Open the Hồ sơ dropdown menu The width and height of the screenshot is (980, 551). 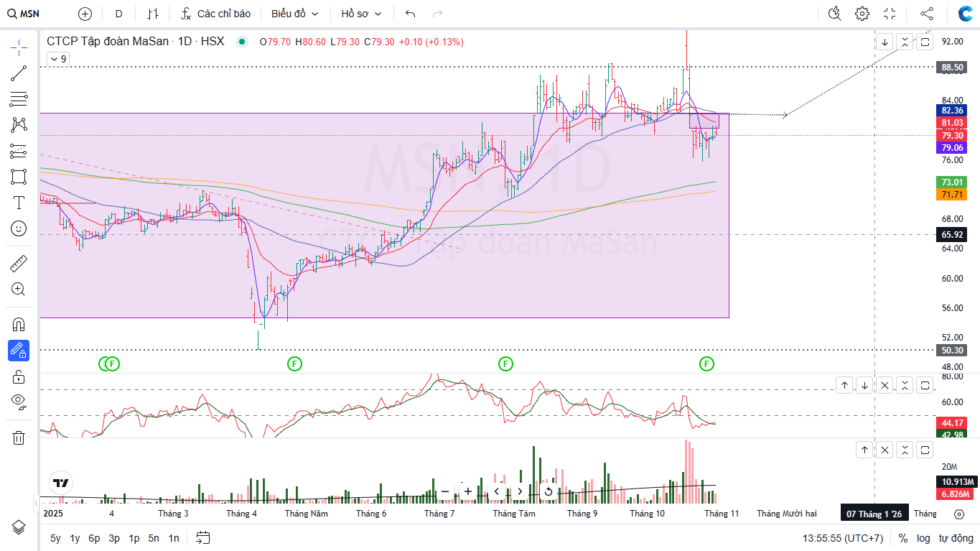pyautogui.click(x=361, y=14)
